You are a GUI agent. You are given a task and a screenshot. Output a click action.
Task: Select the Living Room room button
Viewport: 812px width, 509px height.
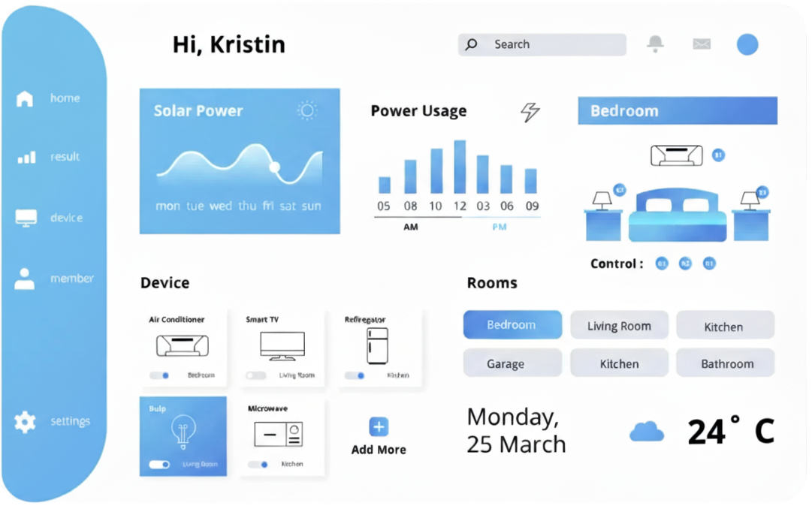point(619,326)
